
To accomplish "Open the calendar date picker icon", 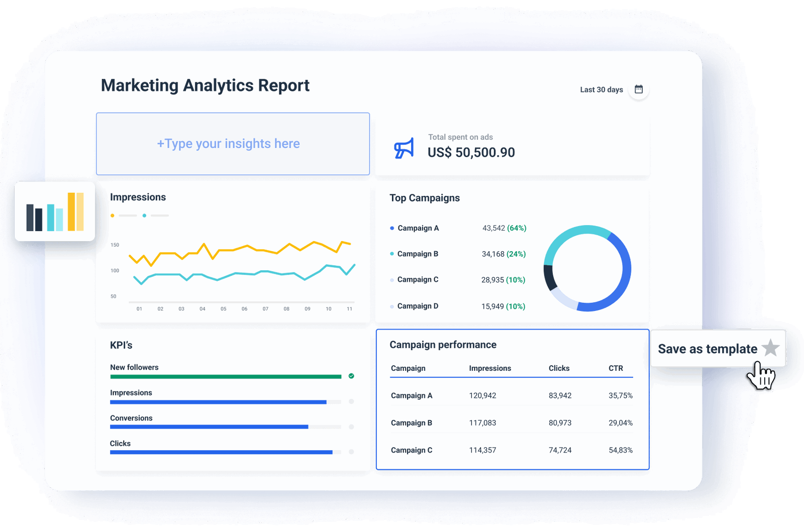I will 639,88.
